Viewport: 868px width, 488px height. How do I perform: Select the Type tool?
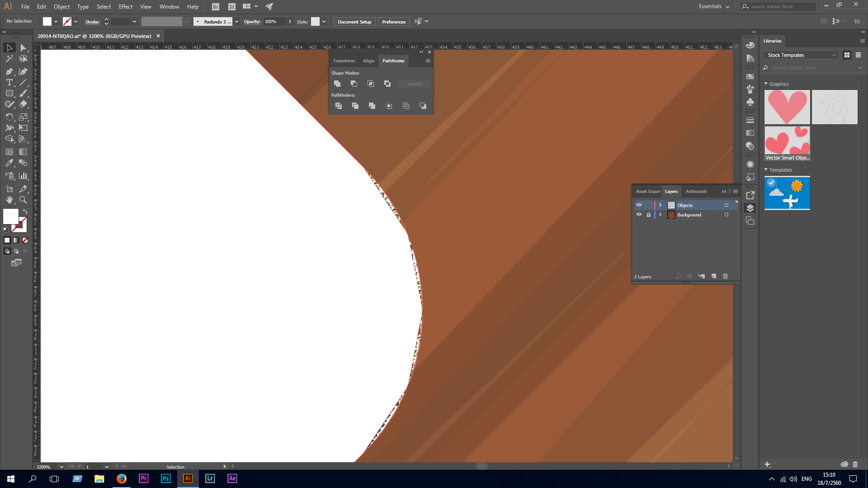click(9, 82)
